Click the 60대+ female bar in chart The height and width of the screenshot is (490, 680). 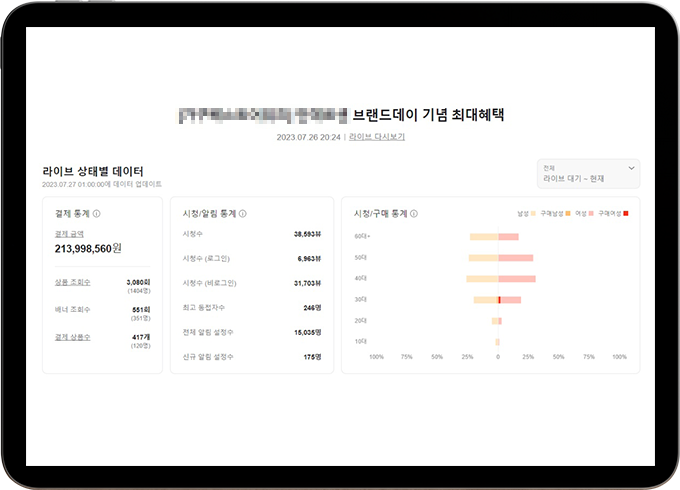tap(508, 237)
